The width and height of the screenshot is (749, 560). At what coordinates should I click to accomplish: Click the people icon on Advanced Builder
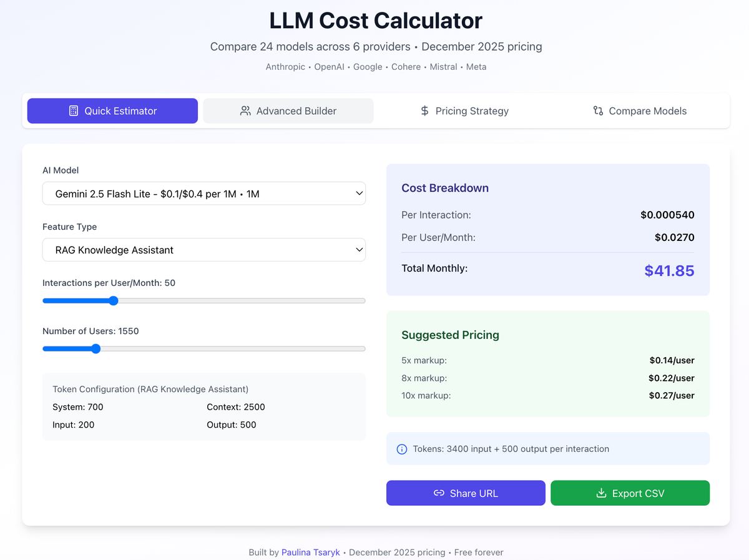245,111
